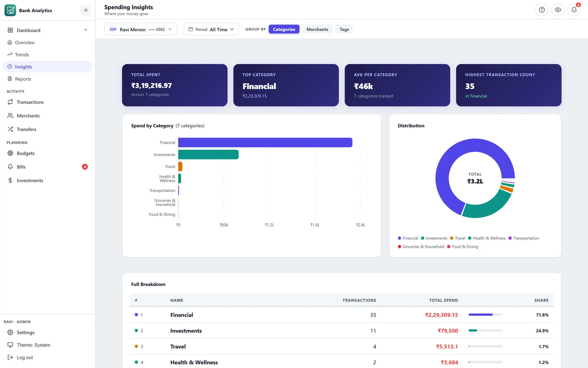Toggle Financial legend entry in Distribution
Image resolution: width=588 pixels, height=368 pixels.
tap(408, 238)
